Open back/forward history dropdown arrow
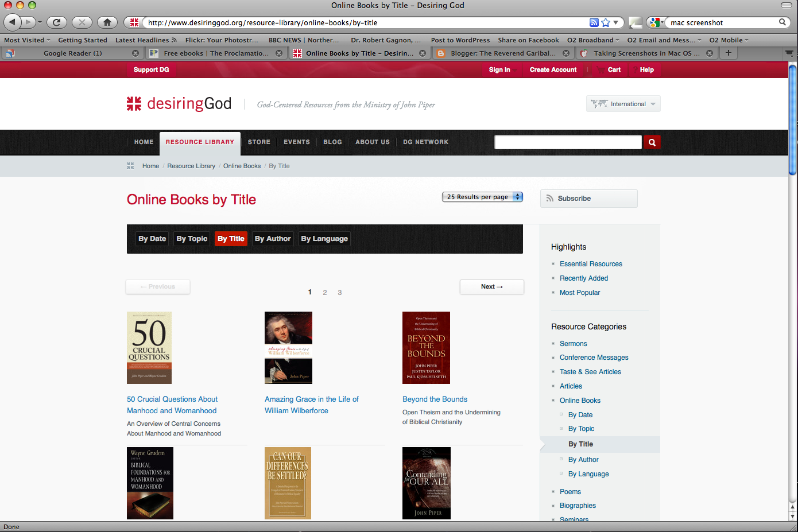The image size is (798, 532). pos(40,22)
